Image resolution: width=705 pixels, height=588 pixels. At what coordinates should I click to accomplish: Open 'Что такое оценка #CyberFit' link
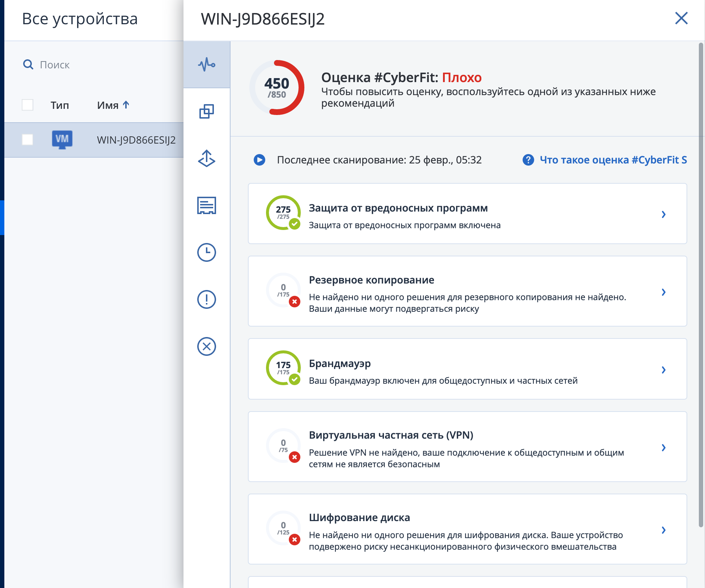pos(613,160)
